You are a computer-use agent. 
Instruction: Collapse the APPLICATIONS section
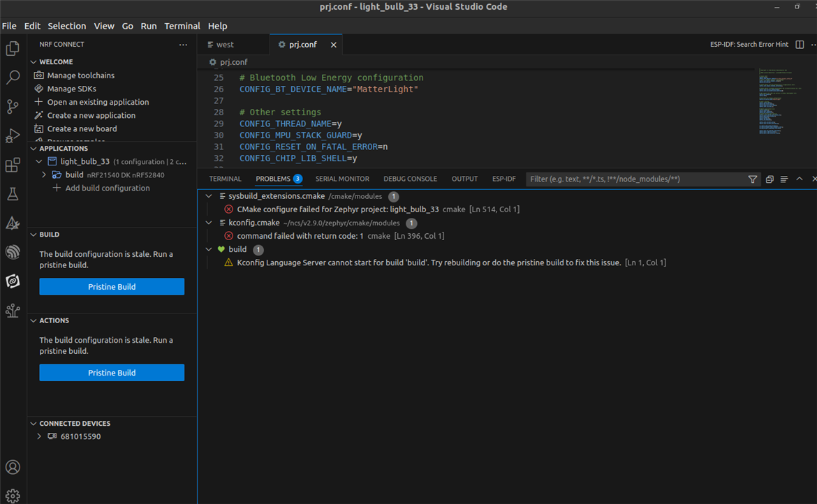click(x=34, y=149)
